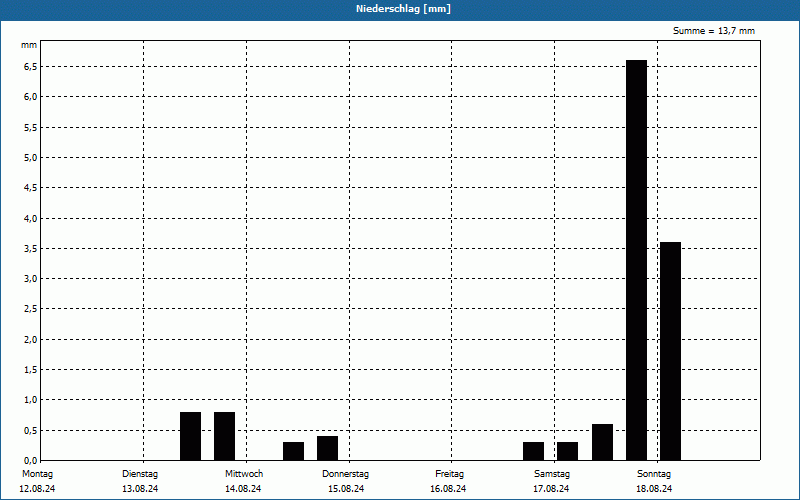This screenshot has width=800, height=500.
Task: Pick the 4,0 y-axis tick label
Action: (x=31, y=218)
